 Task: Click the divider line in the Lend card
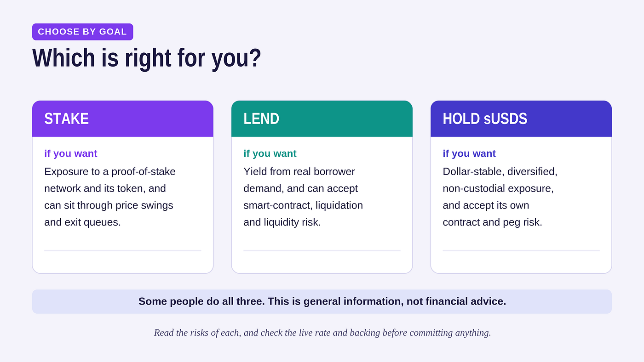pyautogui.click(x=322, y=250)
